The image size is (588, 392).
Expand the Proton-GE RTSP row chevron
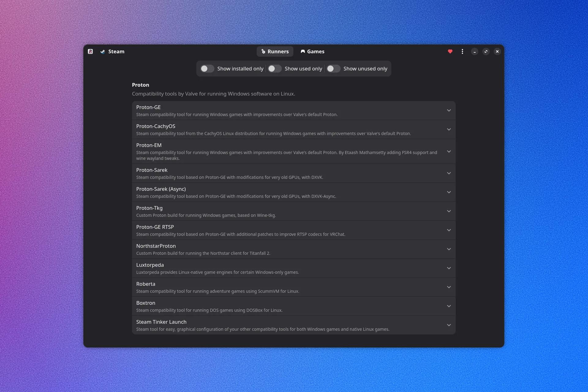click(x=449, y=230)
